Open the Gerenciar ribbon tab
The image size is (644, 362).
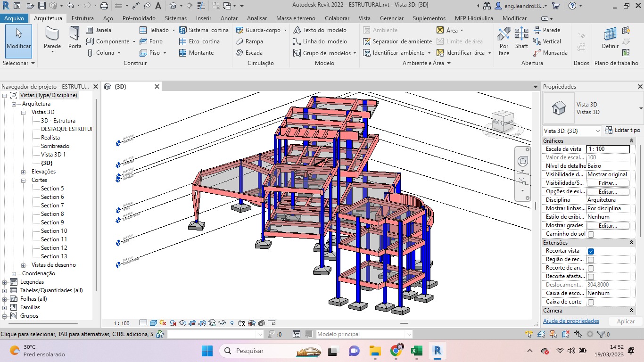[392, 18]
